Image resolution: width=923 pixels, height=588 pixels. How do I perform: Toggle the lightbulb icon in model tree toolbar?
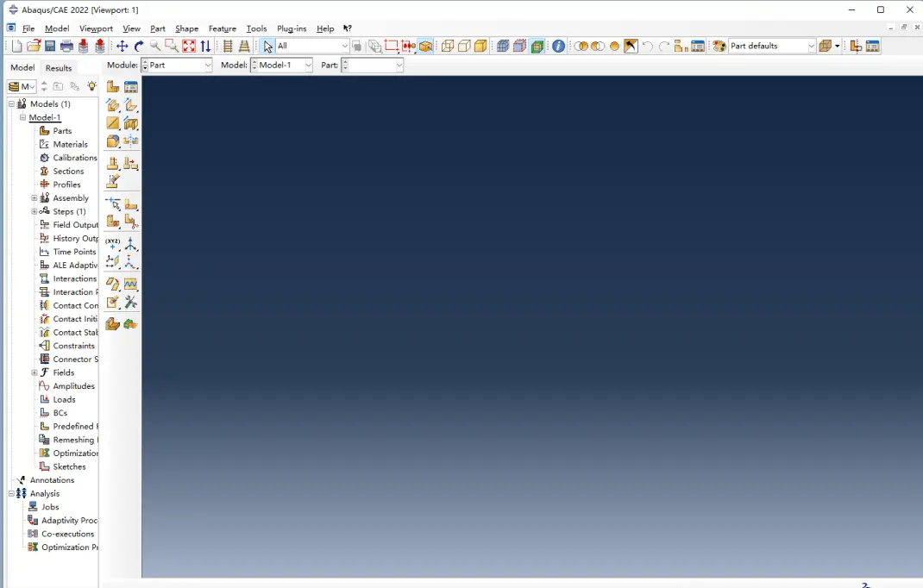coord(91,86)
